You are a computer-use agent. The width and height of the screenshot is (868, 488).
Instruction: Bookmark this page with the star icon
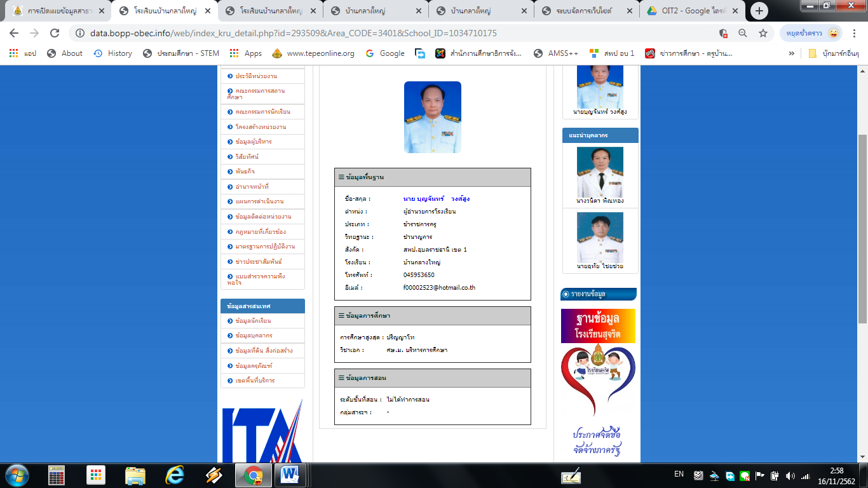[x=763, y=33]
